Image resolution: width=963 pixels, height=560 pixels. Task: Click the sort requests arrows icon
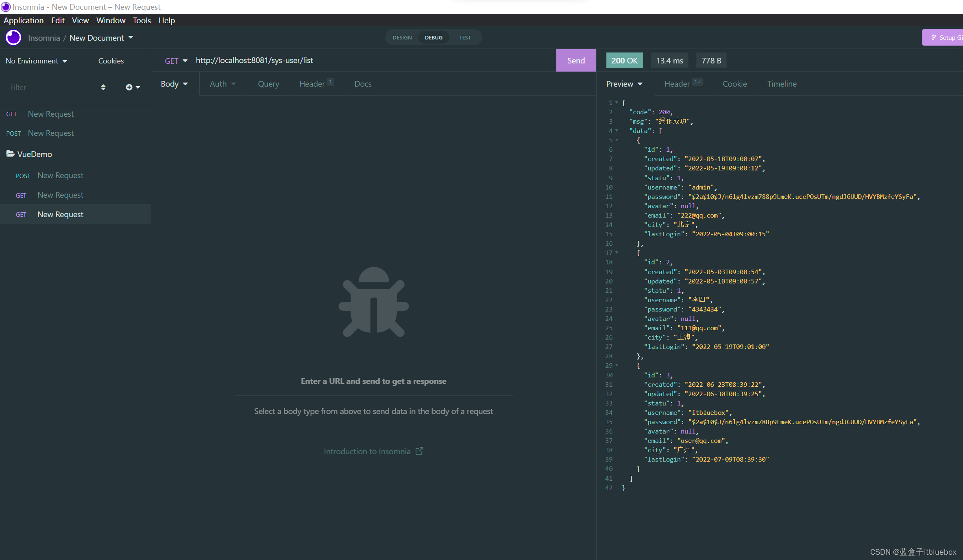tap(103, 87)
